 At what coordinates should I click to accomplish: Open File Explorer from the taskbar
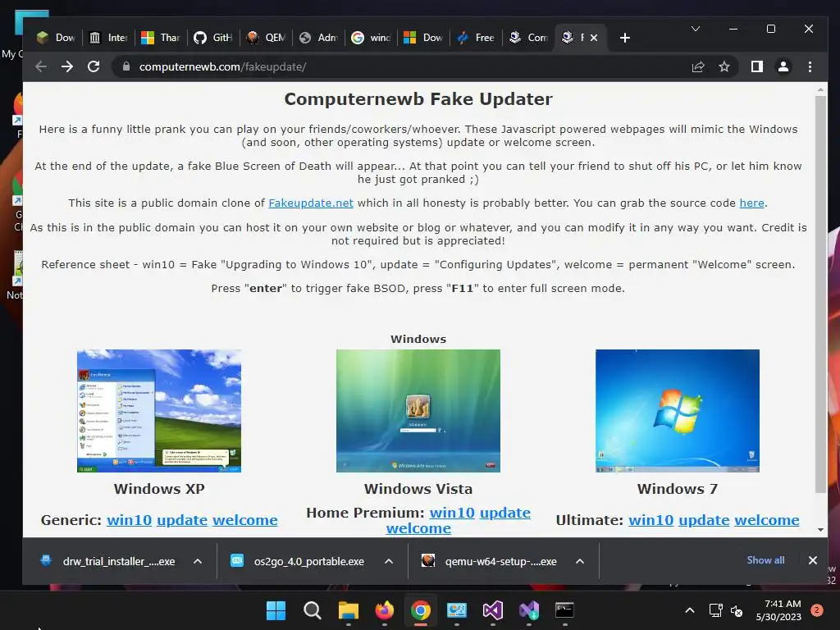348,610
